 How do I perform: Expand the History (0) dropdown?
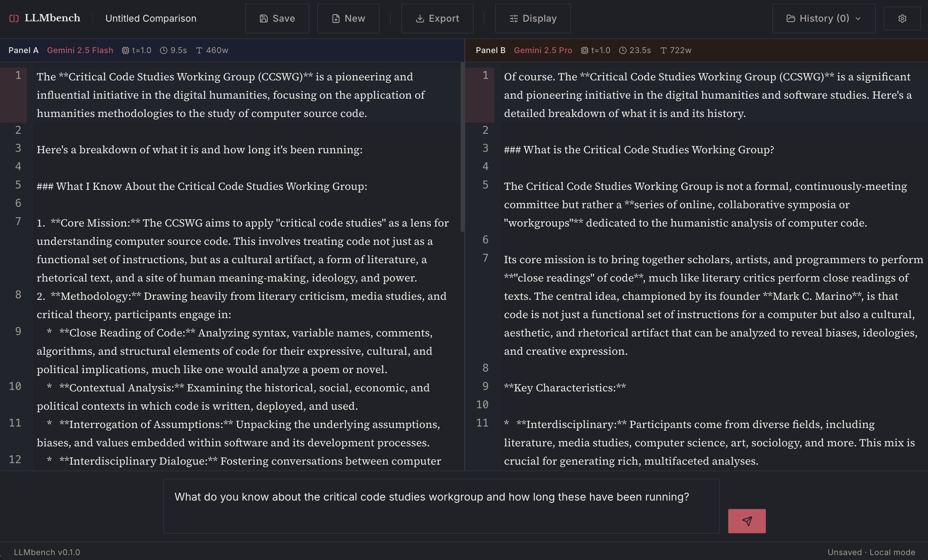823,18
